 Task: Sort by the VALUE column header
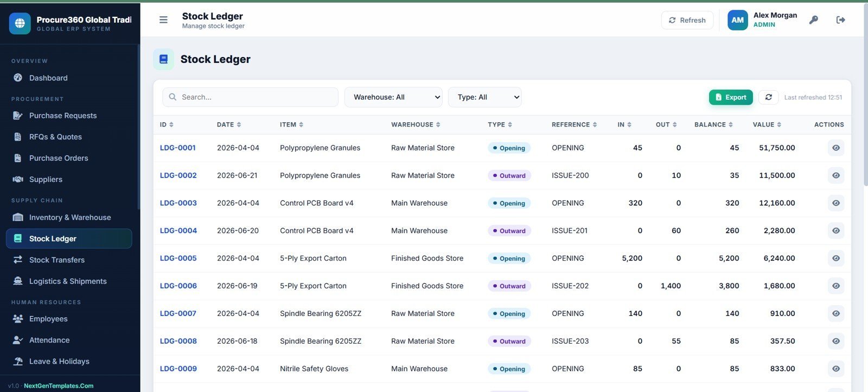pyautogui.click(x=767, y=124)
